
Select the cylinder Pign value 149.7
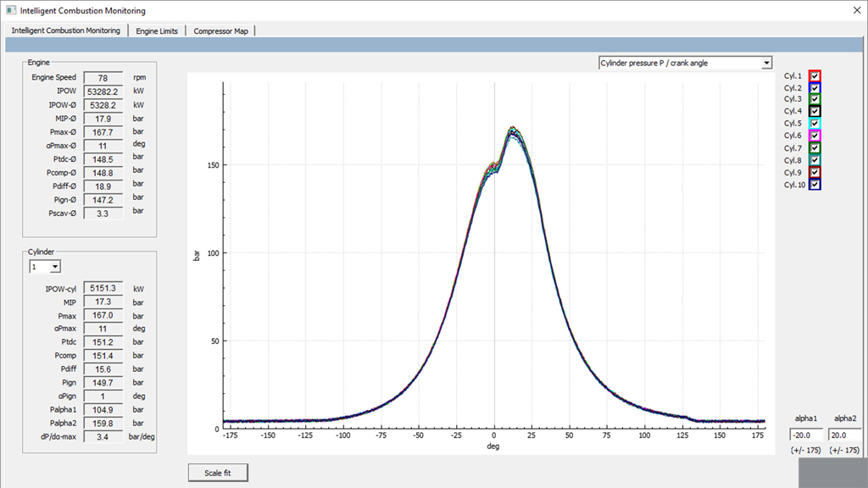[103, 383]
